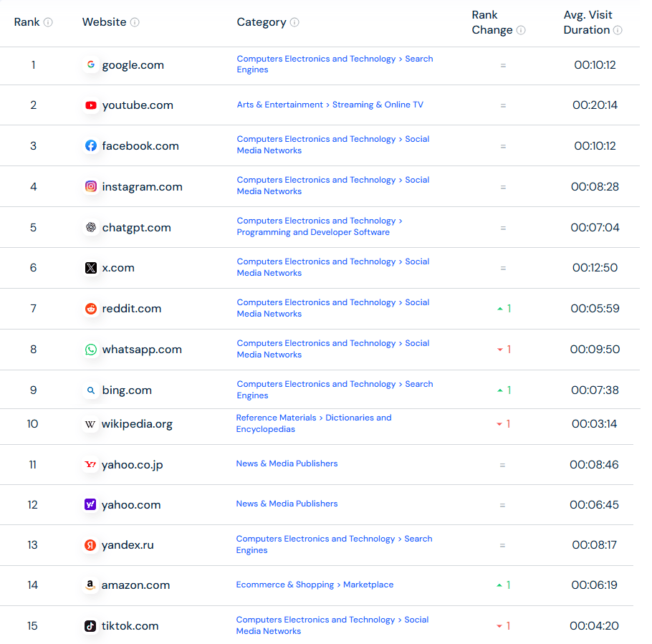Image resolution: width=652 pixels, height=644 pixels.
Task: Open the youtube.com website link
Action: point(138,105)
